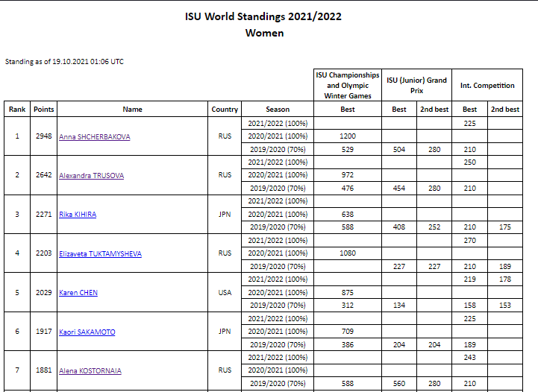This screenshot has height=392, width=538.
Task: Select the 2948 points cell for Shcherbakova
Action: pos(44,136)
